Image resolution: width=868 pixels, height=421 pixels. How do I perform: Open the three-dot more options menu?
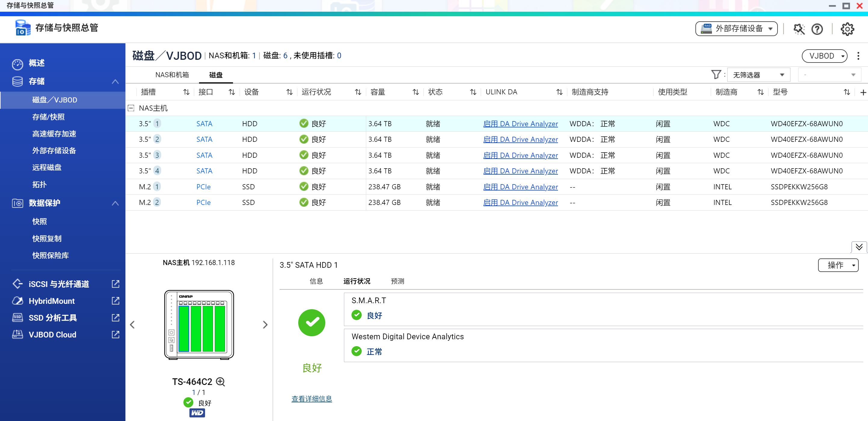click(858, 56)
